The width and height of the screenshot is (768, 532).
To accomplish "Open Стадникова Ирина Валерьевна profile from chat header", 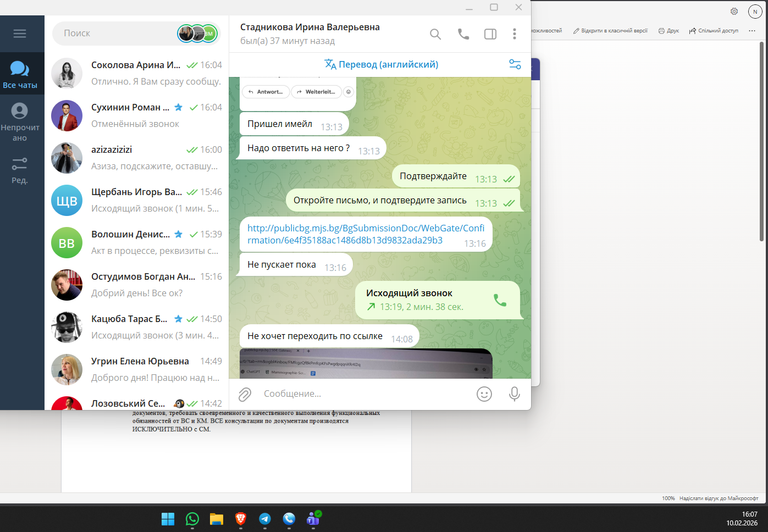I will pos(310,34).
